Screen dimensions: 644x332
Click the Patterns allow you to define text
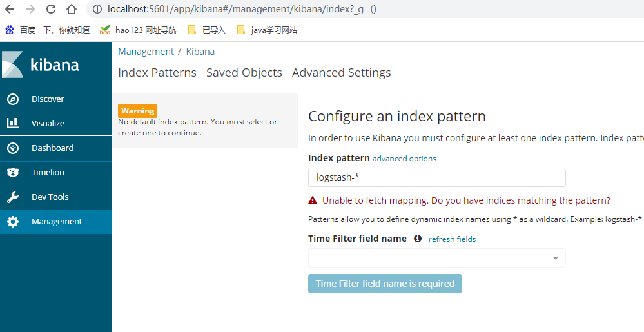(x=475, y=219)
